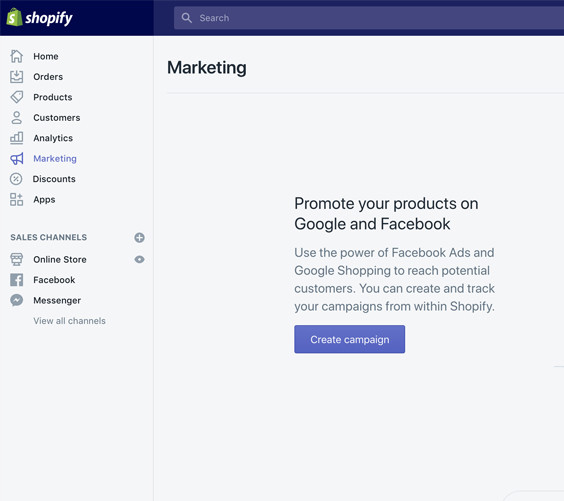Click the shopify wordmark text
564x501 pixels.
tap(49, 18)
